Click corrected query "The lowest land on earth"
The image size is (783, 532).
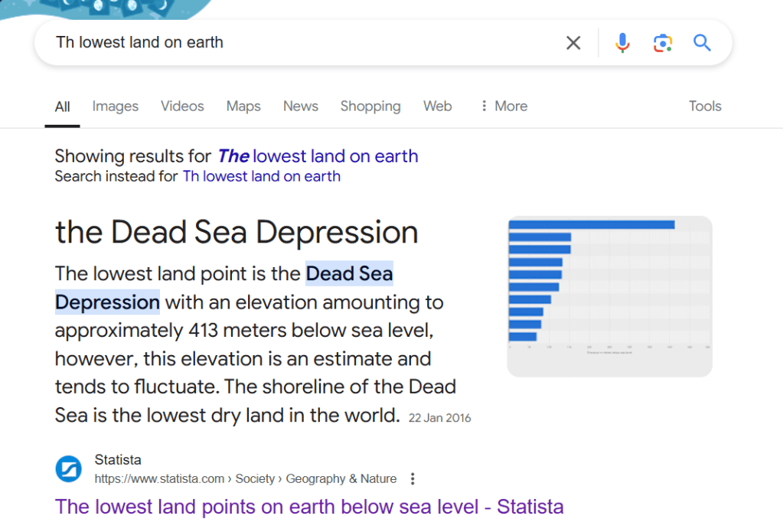pos(318,156)
